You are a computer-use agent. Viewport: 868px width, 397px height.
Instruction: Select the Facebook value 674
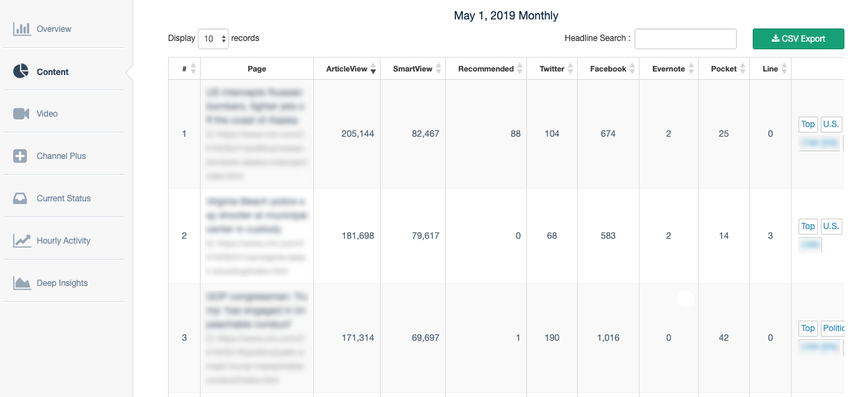[x=608, y=134]
